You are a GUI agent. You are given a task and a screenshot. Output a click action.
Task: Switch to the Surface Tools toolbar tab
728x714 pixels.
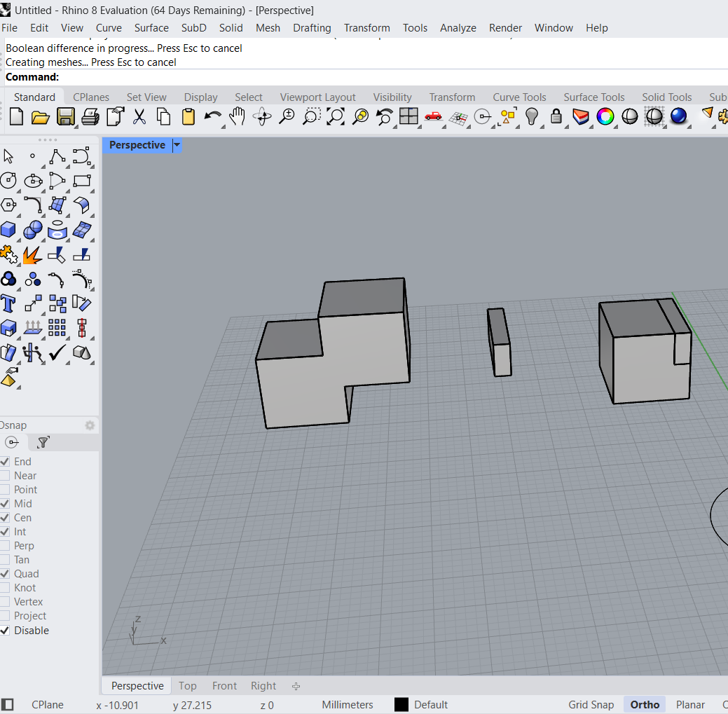coord(593,97)
